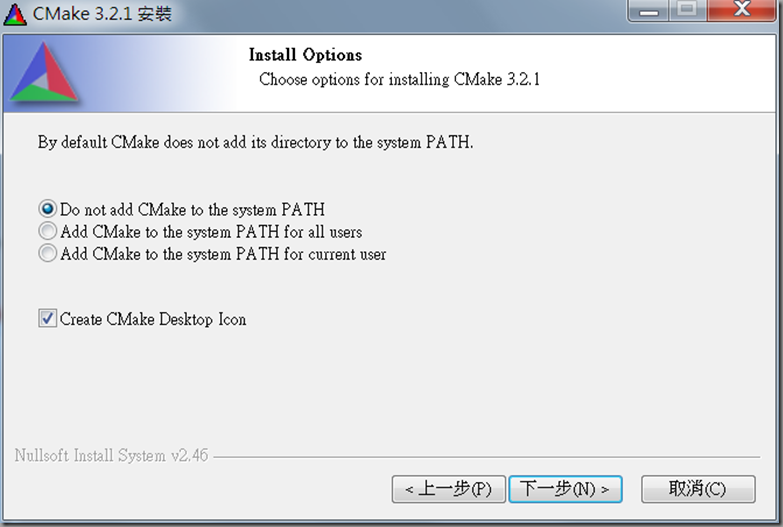Click the disabled maximize window button
The height and width of the screenshot is (527, 783).
click(x=688, y=10)
